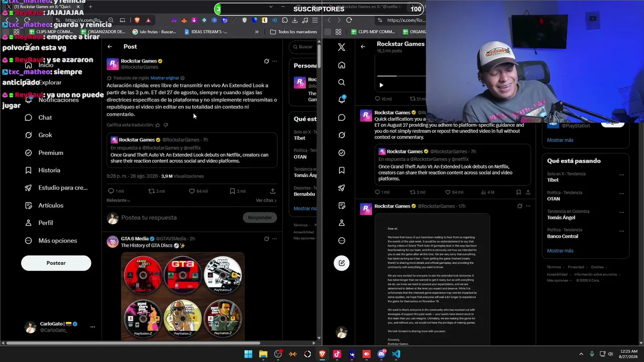
Task: Open Brave Shields icon in left browser
Action: coord(137,20)
